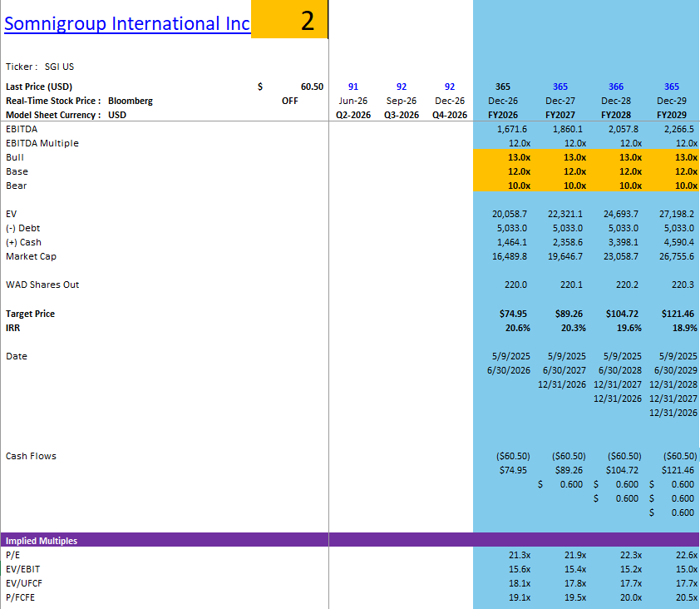Click FY2029 EV value 27,198.2

[677, 214]
